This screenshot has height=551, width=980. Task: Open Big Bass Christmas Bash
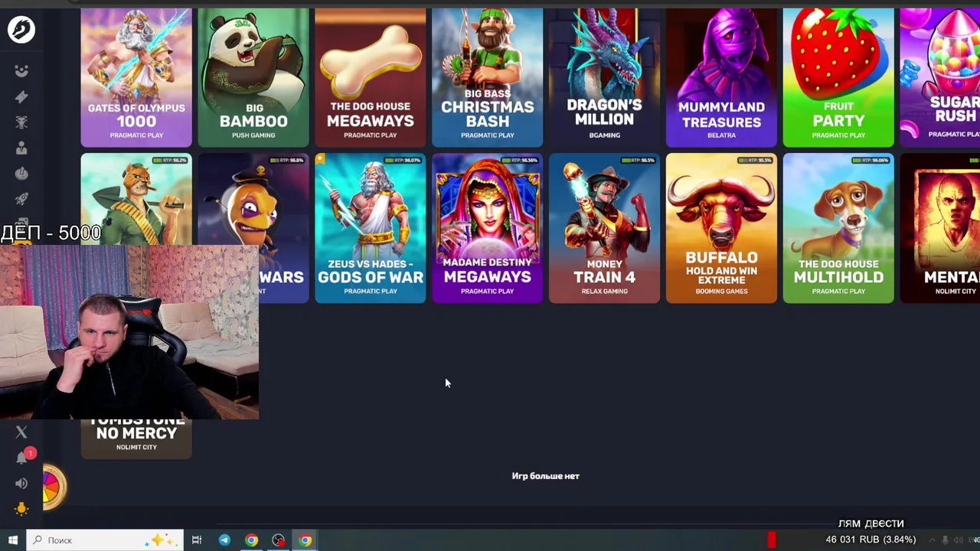click(488, 77)
